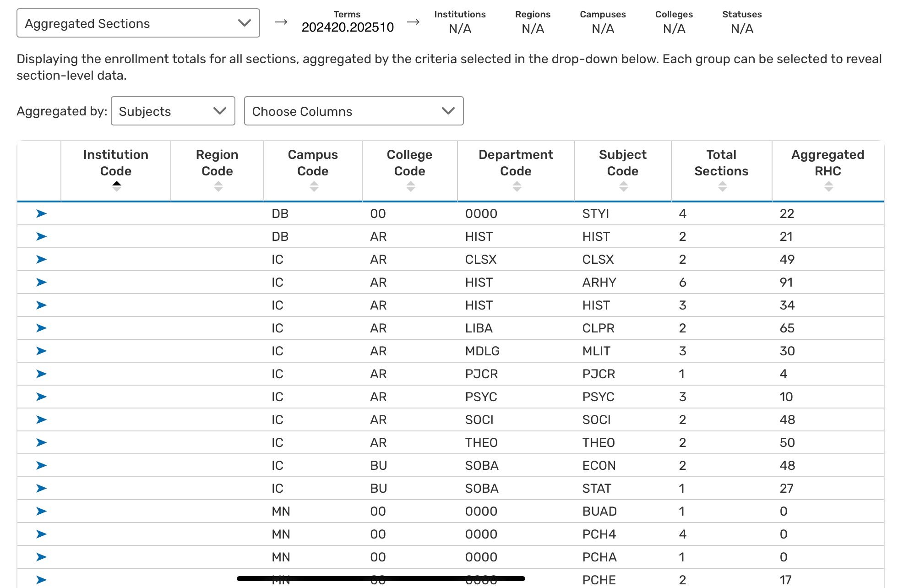Sort by Aggregated RHC column arrows
This screenshot has width=898, height=588.
click(828, 186)
